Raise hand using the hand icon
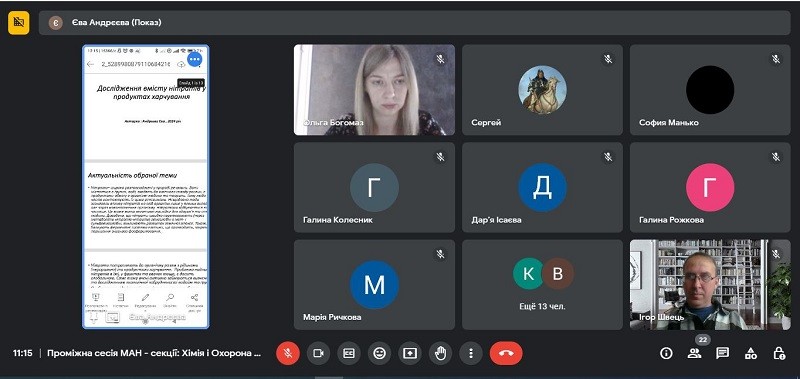 [441, 353]
